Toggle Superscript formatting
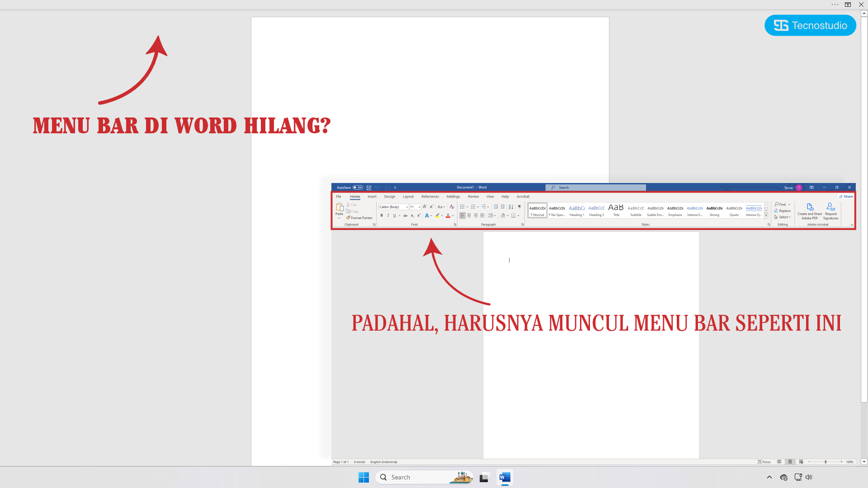Screen dimensions: 868x488 coord(419,216)
